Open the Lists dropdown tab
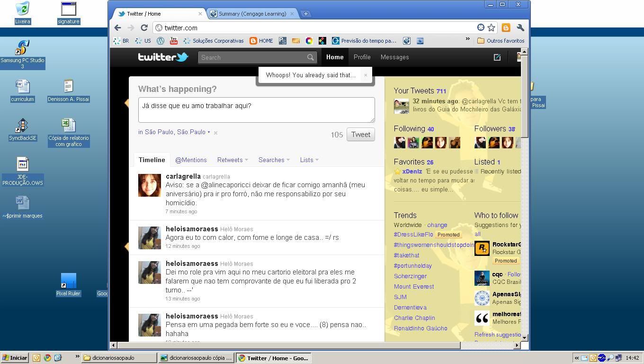Viewport: 644px width, 364px height. [x=309, y=160]
